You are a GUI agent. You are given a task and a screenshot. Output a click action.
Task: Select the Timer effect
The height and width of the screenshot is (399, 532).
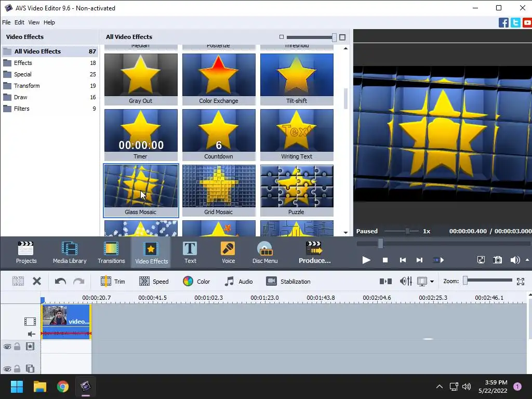[x=141, y=135]
